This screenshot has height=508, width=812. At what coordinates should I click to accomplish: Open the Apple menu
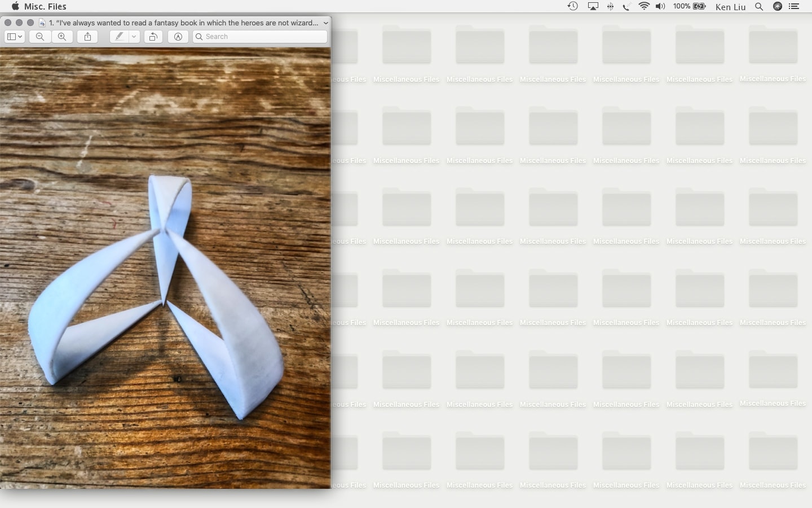(x=15, y=6)
